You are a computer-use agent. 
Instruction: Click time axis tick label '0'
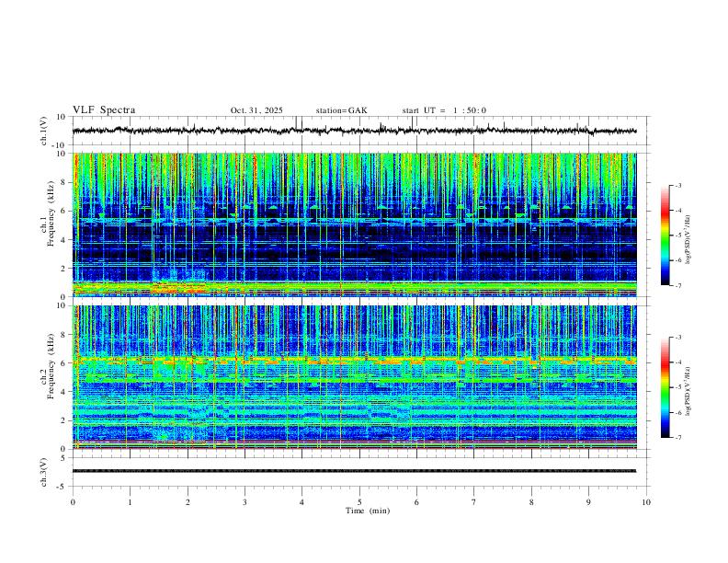tap(73, 502)
